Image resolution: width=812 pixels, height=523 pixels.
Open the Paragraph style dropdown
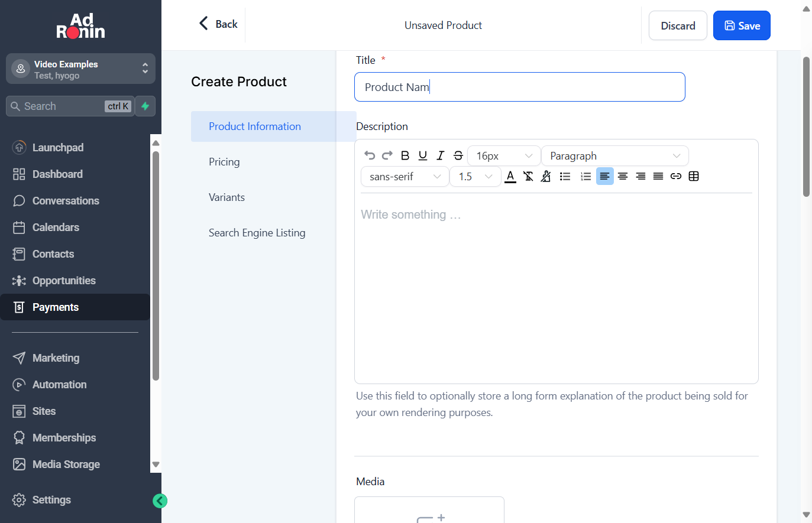(615, 156)
